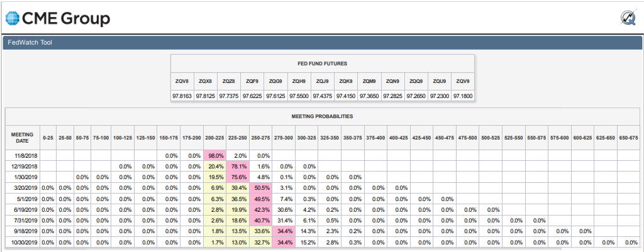Image resolution: width=644 pixels, height=252 pixels.
Task: Select the 650-675 column header
Action: coord(628,138)
